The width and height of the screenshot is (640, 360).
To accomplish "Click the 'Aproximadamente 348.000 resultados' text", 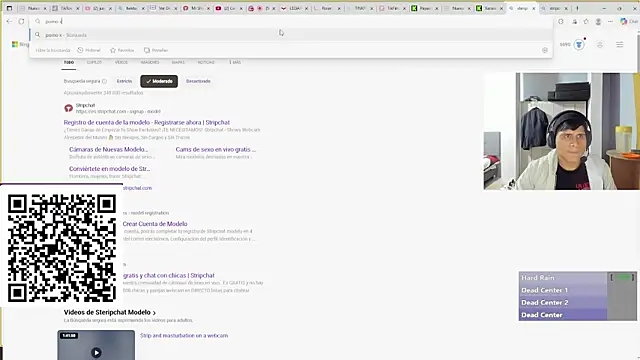I will coord(103,93).
